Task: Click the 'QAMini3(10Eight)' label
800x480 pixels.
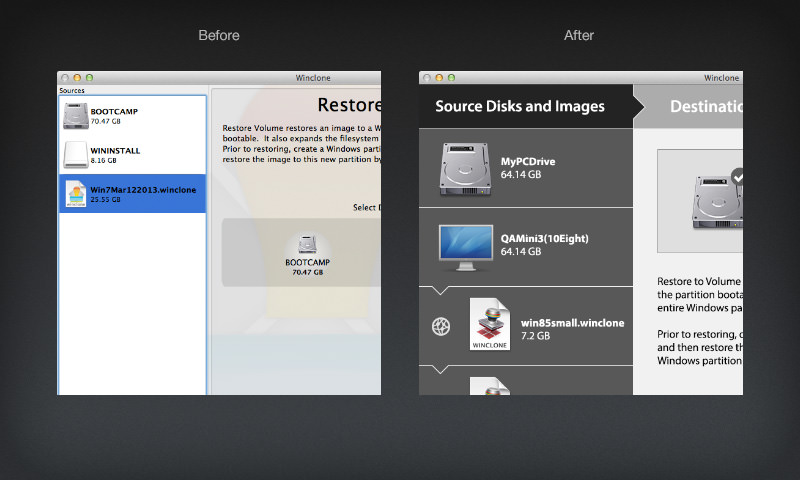Action: point(544,238)
